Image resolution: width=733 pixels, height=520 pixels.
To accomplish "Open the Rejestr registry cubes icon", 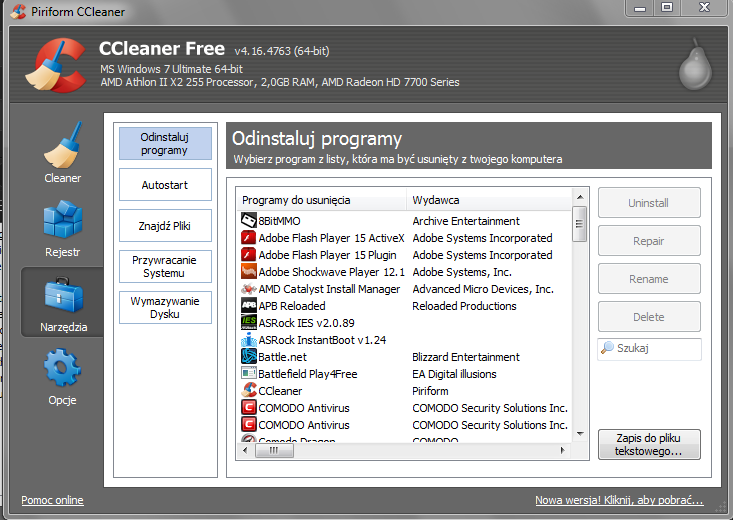I will point(63,219).
